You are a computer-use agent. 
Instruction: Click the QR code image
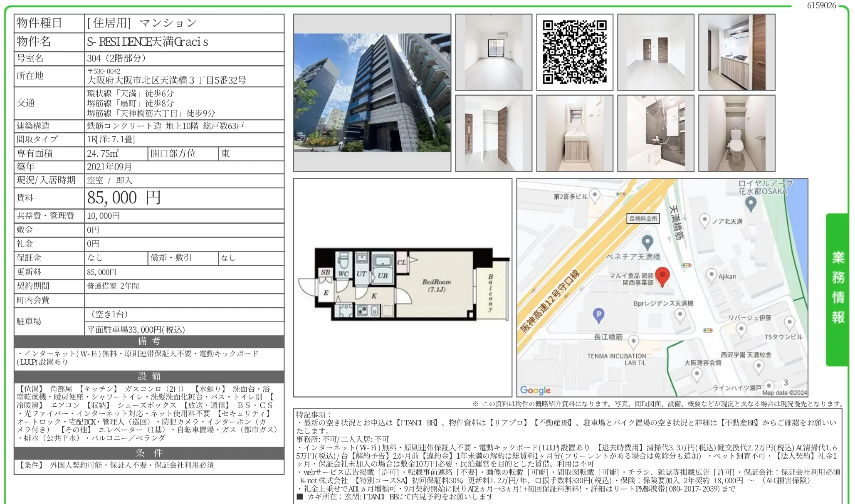575,52
